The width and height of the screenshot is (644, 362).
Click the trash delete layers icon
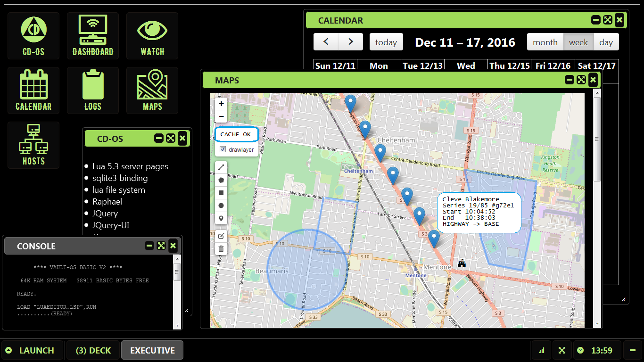pos(221,249)
